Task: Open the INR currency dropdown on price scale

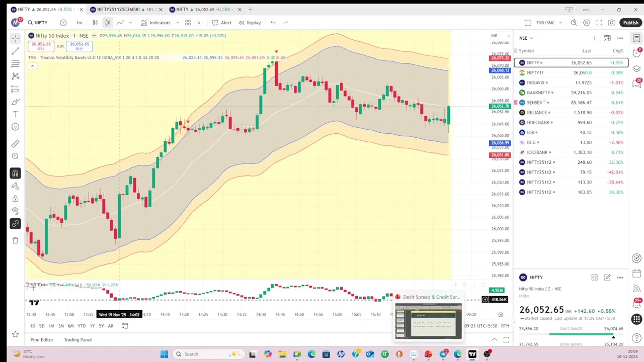Action: pyautogui.click(x=501, y=36)
